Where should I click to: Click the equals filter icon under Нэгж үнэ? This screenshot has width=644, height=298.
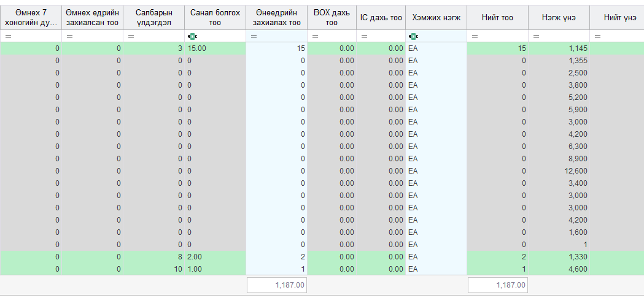tap(536, 37)
